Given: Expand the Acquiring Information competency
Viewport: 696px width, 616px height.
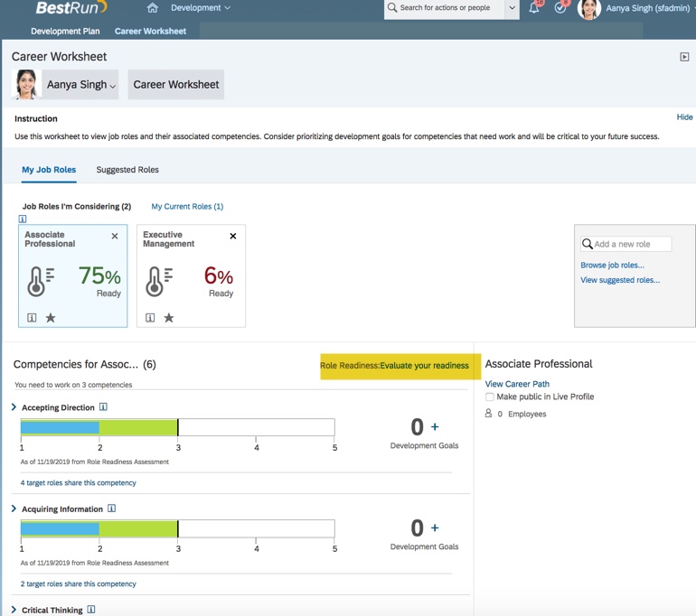Looking at the screenshot, I should (x=14, y=509).
